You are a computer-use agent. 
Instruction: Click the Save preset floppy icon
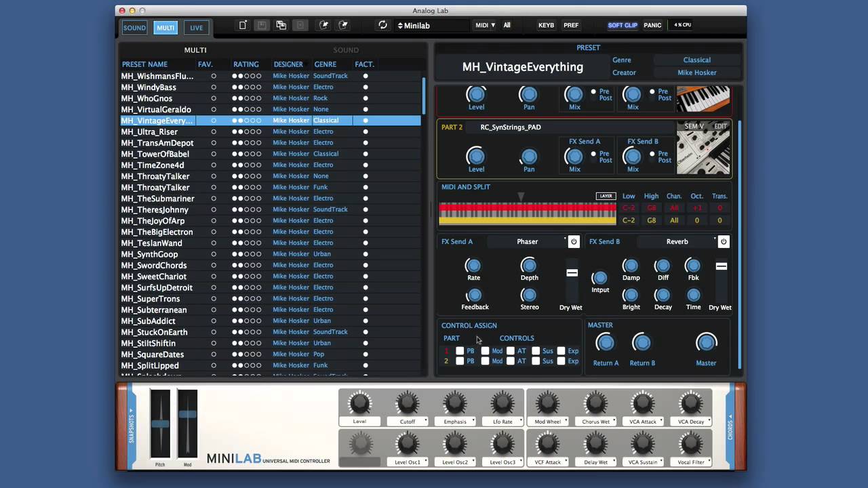tap(262, 25)
